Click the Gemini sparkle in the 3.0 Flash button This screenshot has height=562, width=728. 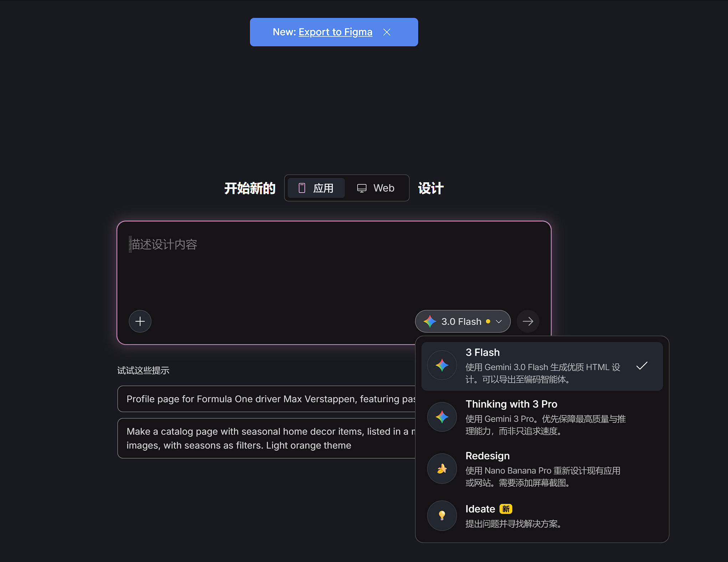pyautogui.click(x=430, y=321)
